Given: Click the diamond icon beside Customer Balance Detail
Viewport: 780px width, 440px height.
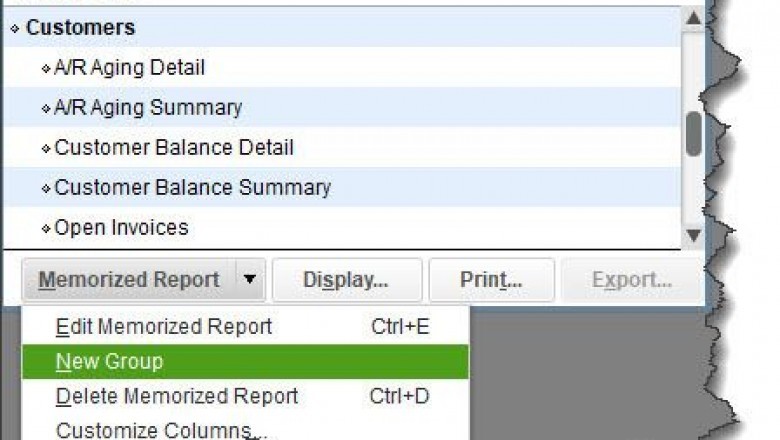Looking at the screenshot, I should [x=46, y=149].
